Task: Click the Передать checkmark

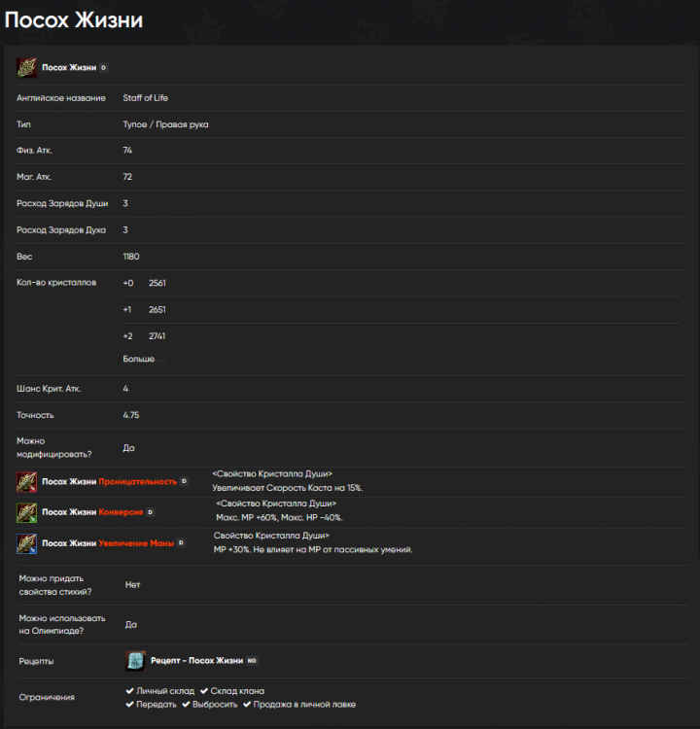Action: [x=130, y=705]
